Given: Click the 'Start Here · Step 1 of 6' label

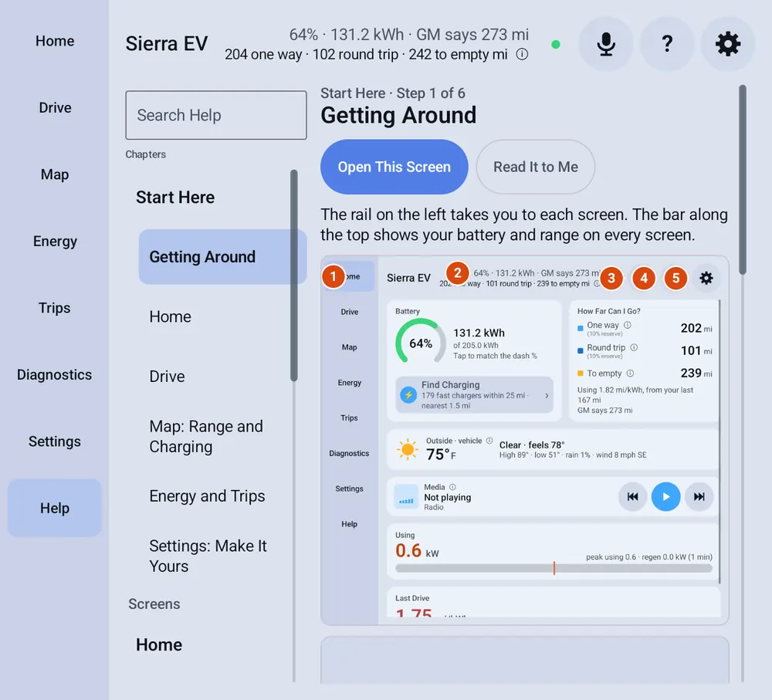Looking at the screenshot, I should coord(393,93).
